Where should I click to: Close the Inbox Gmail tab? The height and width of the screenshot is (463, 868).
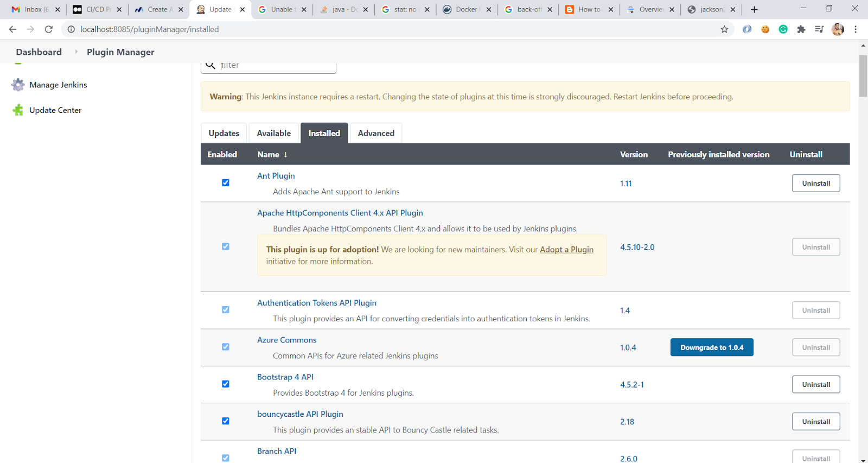58,9
